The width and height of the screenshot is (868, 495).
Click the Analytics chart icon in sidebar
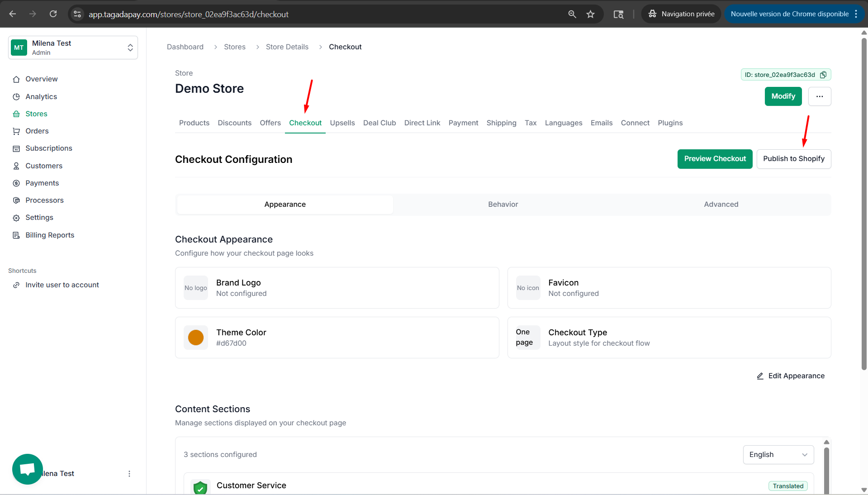pyautogui.click(x=16, y=97)
